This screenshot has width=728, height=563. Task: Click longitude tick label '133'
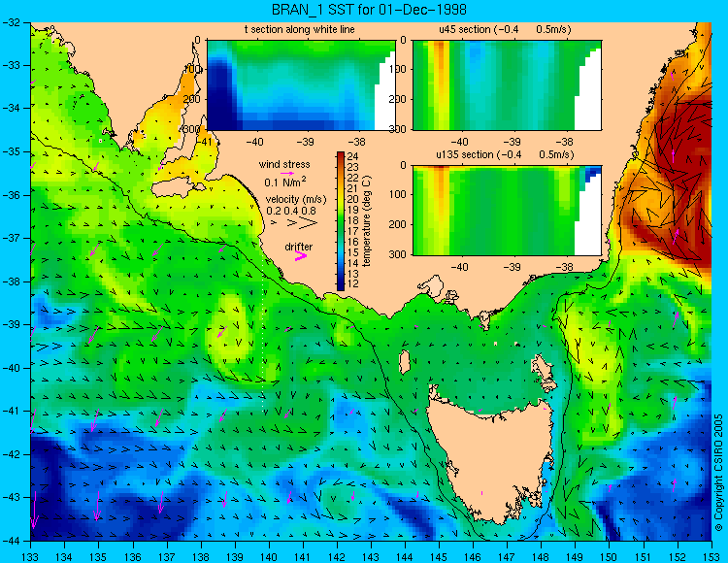click(x=30, y=556)
